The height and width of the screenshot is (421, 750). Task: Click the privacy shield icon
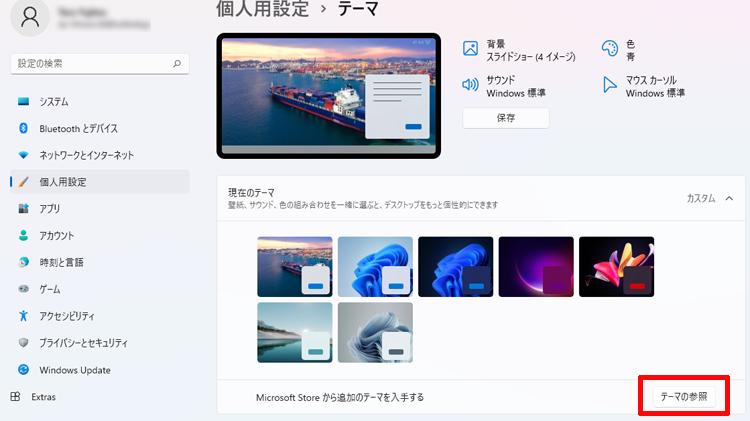(23, 343)
